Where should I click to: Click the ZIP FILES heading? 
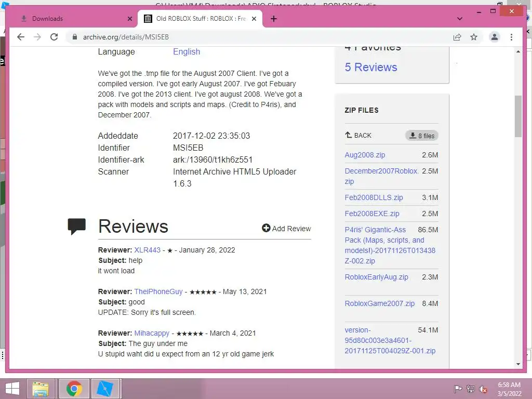click(x=362, y=110)
